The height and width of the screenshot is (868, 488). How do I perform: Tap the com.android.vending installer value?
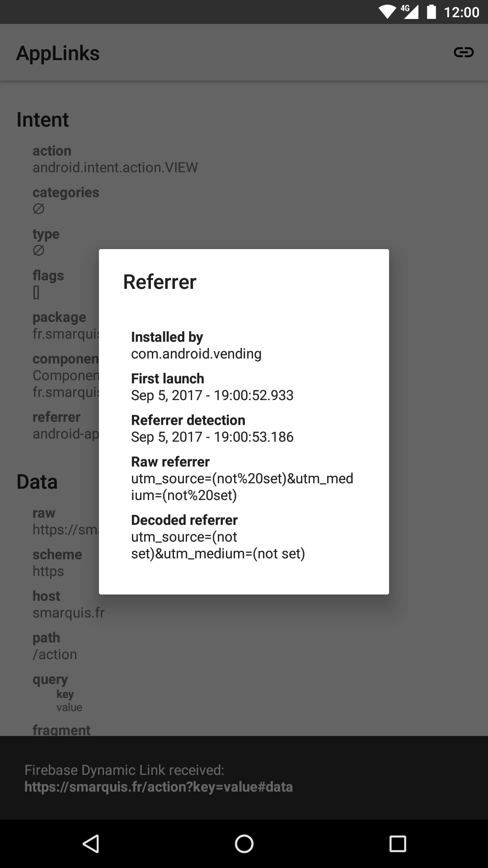pos(196,354)
